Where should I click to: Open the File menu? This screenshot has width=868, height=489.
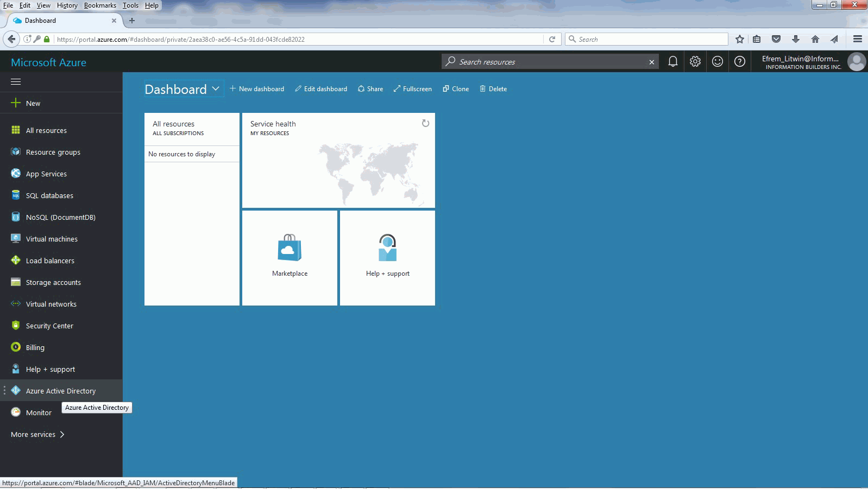pyautogui.click(x=8, y=5)
